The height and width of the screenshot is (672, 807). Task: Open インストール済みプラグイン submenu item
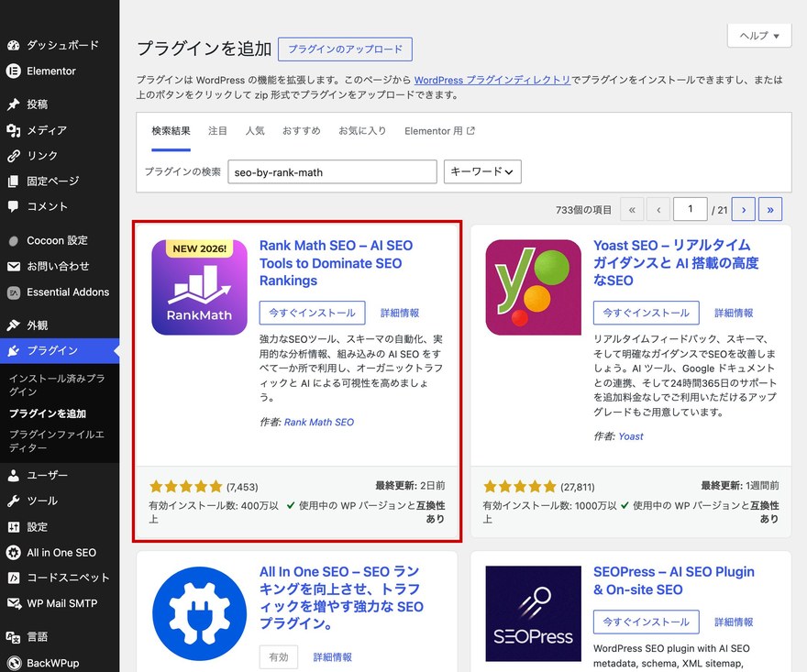pyautogui.click(x=57, y=385)
